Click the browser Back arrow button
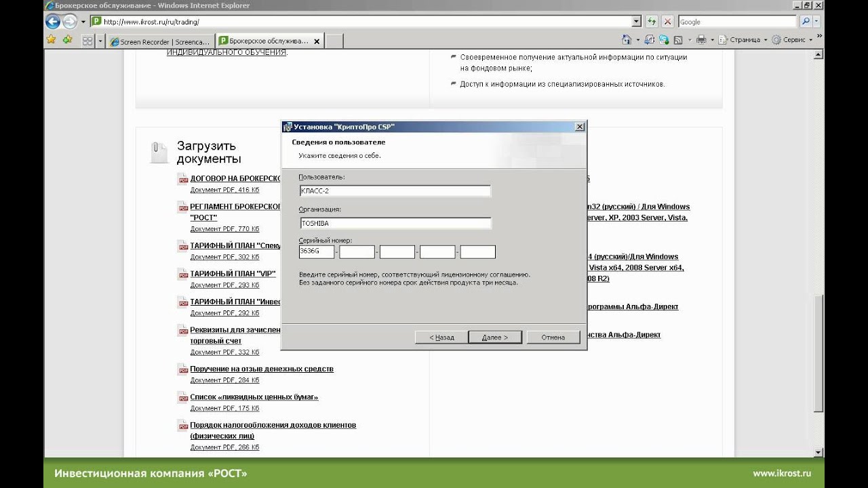Image resolution: width=868 pixels, height=488 pixels. point(53,22)
